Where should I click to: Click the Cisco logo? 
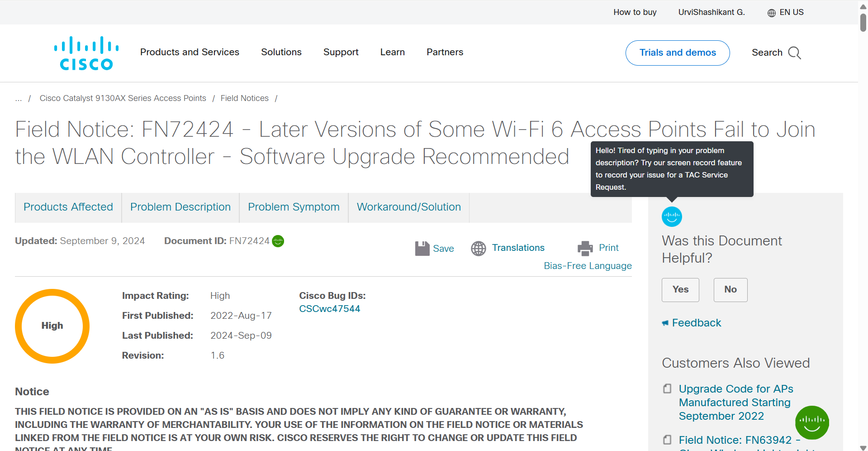(86, 53)
